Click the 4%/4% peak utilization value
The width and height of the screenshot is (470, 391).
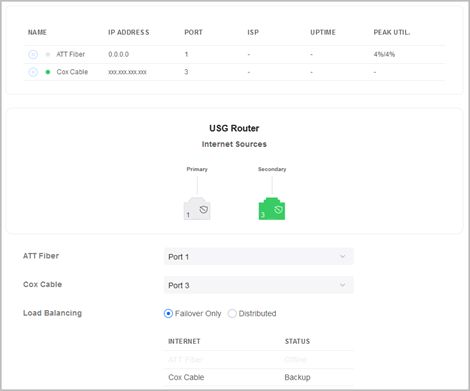click(384, 54)
